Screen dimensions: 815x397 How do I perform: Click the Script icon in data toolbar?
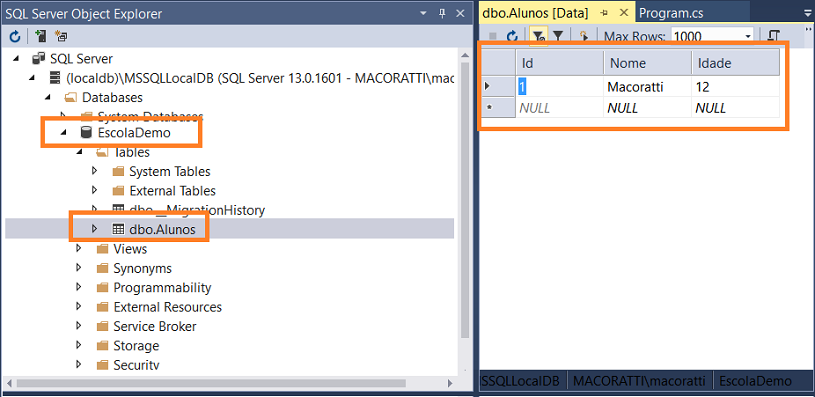pos(584,36)
